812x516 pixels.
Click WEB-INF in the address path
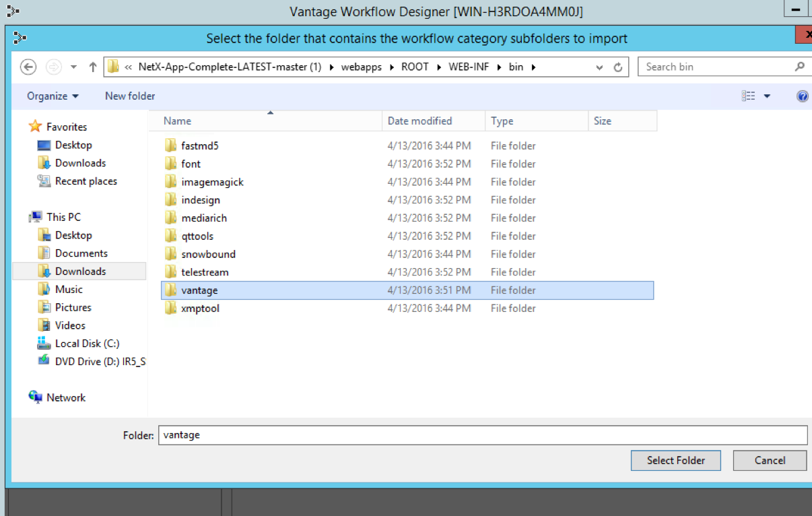469,67
